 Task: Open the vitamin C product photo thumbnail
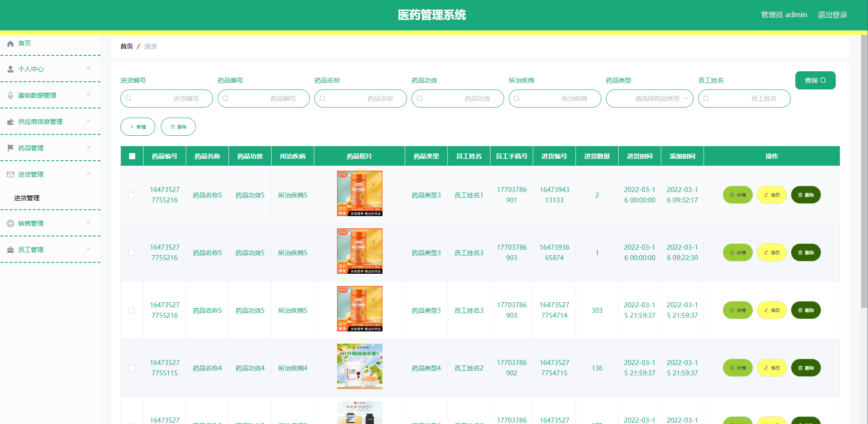359,367
